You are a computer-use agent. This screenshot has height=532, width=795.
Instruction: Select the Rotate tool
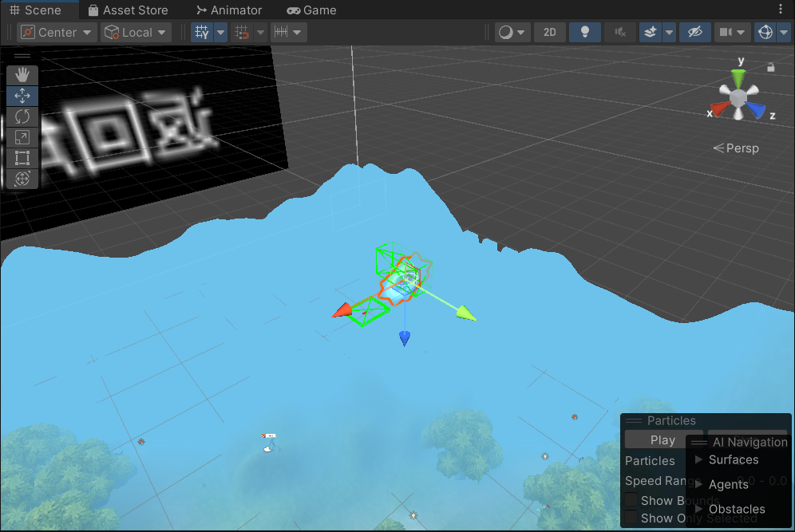pos(22,116)
